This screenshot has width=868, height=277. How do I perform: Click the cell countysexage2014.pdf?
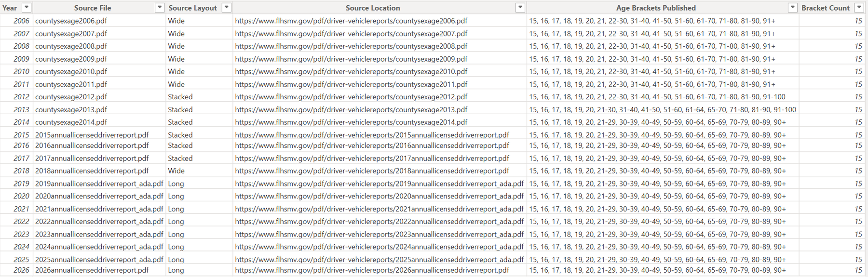coord(71,122)
